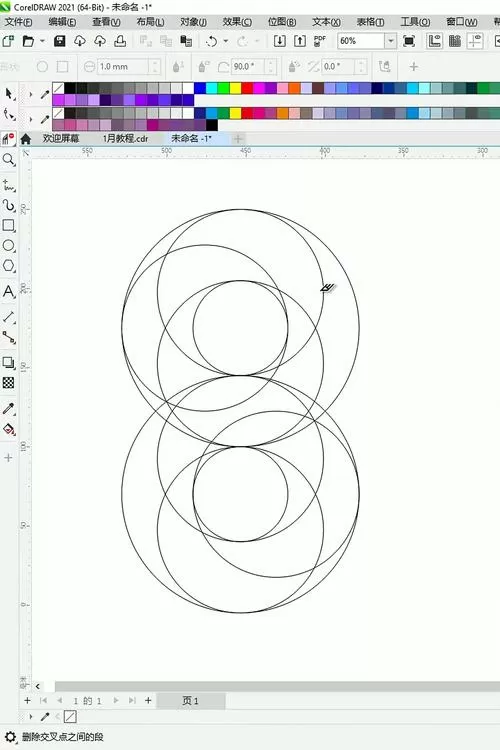
Task: Select the Ellipse tool
Action: [x=9, y=245]
